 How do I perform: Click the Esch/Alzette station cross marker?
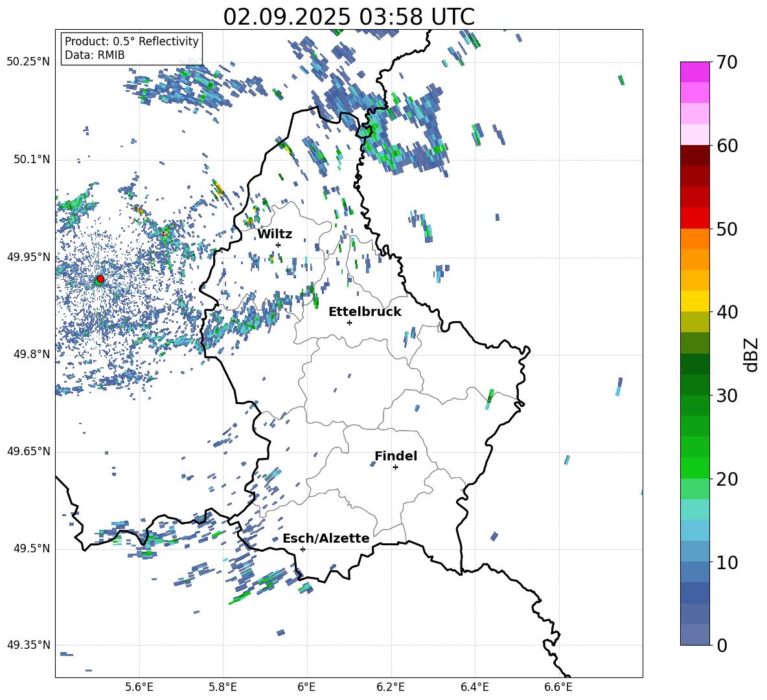click(303, 549)
